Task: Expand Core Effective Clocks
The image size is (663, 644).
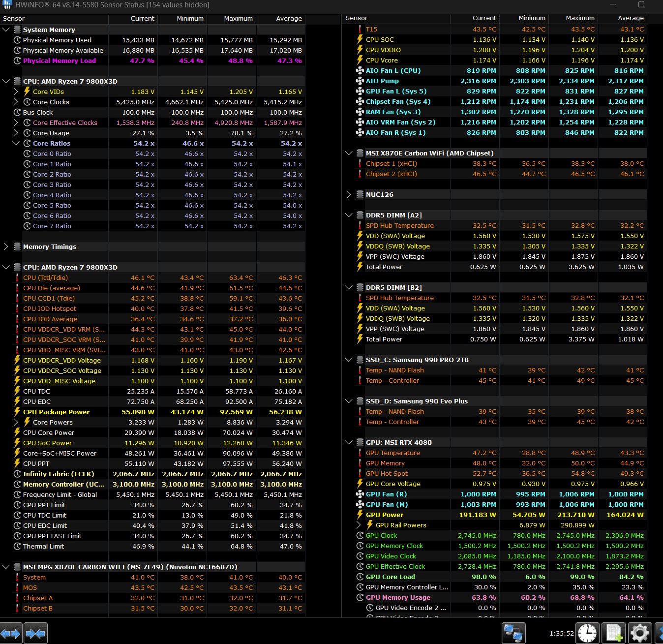Action: click(x=15, y=123)
